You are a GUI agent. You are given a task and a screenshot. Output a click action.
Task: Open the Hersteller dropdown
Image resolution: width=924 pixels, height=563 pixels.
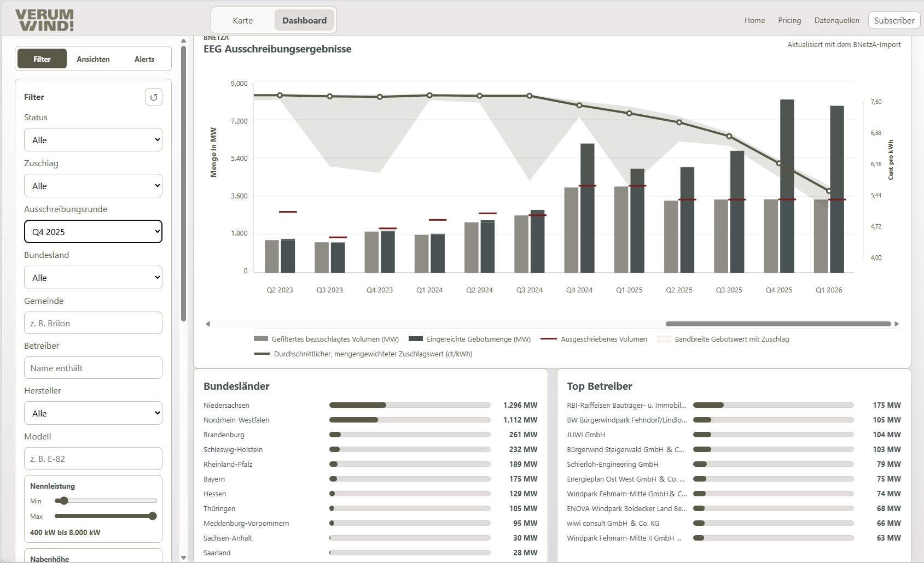click(93, 413)
